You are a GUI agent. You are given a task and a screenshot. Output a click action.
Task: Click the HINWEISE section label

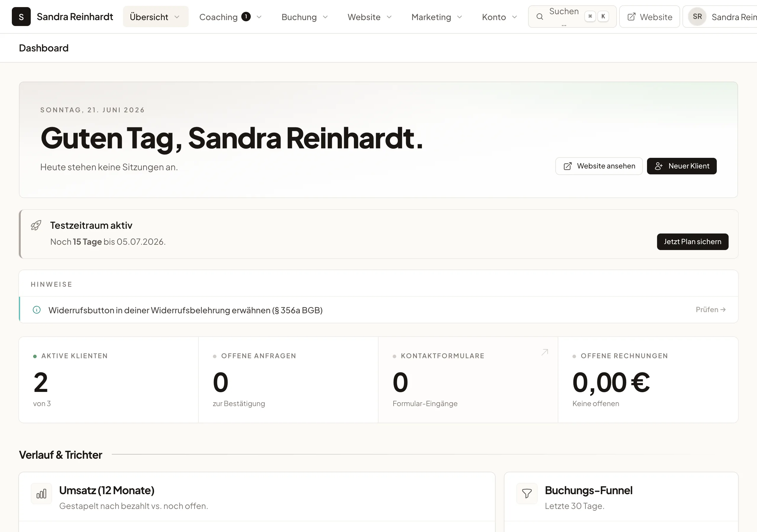[51, 284]
